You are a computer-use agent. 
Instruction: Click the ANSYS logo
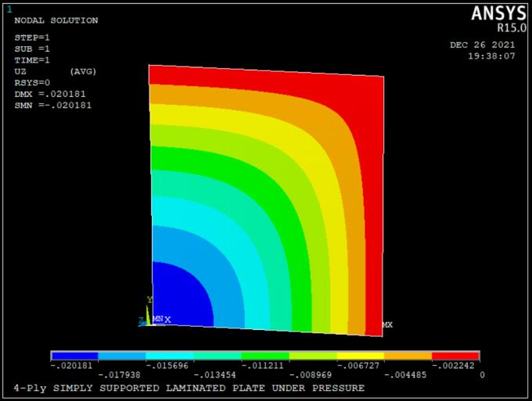click(x=498, y=13)
